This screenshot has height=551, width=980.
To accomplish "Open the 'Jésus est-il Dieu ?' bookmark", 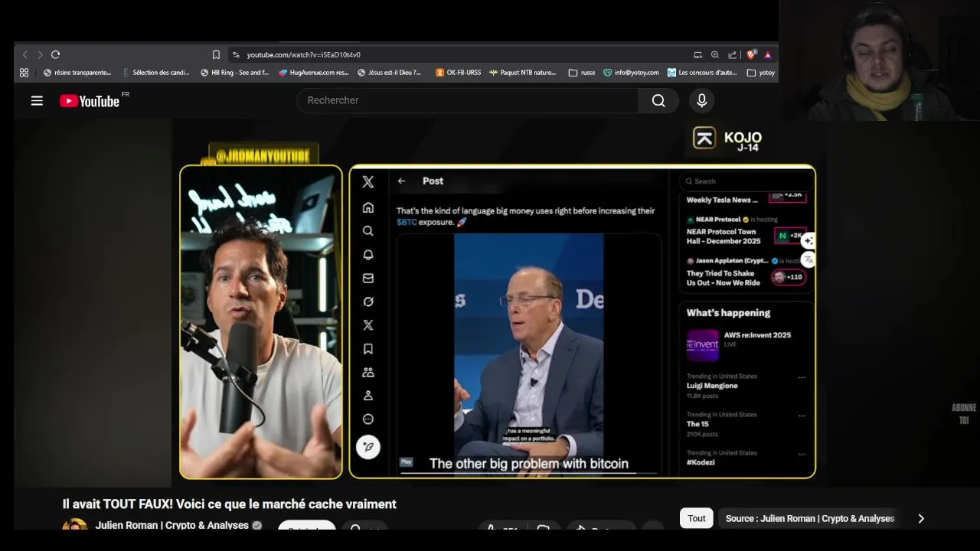I will point(390,73).
